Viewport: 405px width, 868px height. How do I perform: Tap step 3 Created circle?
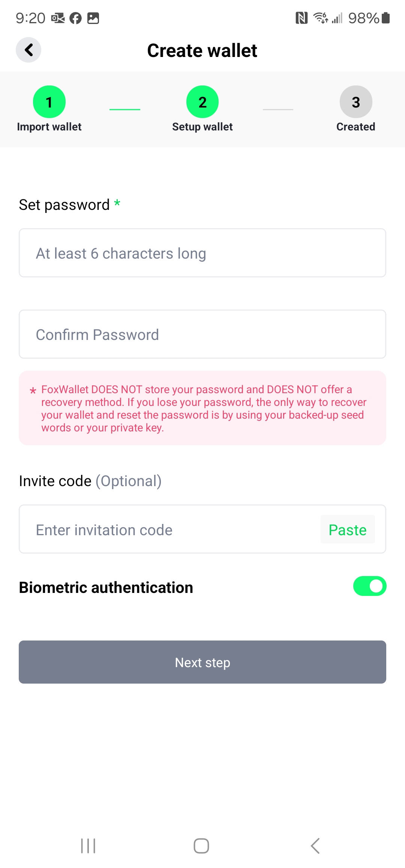click(x=355, y=102)
